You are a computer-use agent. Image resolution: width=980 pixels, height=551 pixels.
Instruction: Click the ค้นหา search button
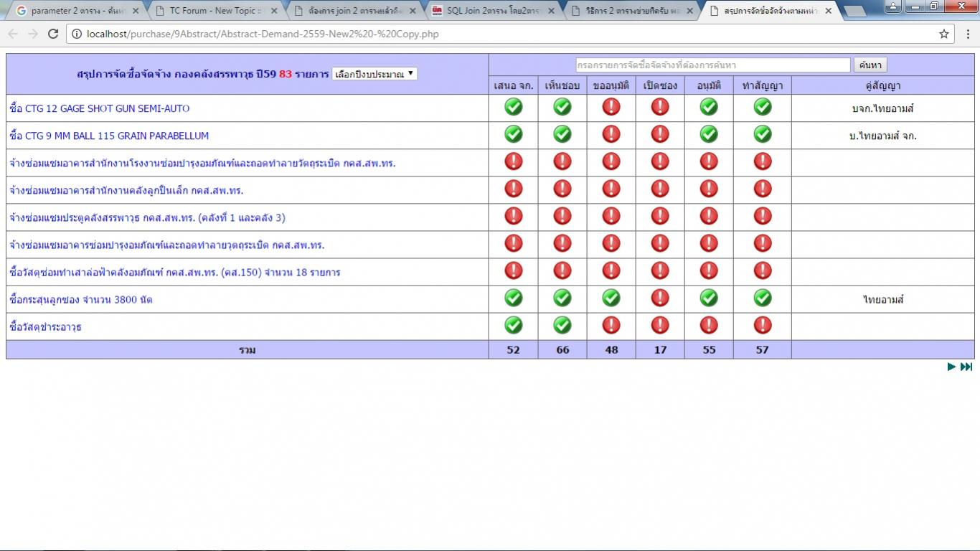point(870,65)
